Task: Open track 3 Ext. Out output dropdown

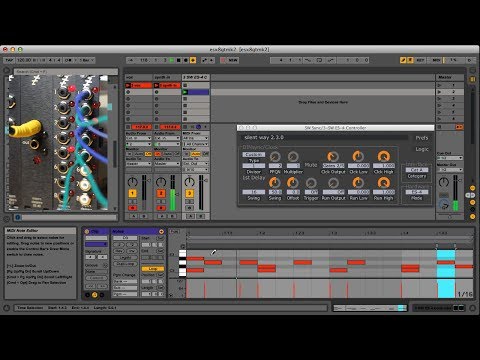Action: click(x=196, y=164)
